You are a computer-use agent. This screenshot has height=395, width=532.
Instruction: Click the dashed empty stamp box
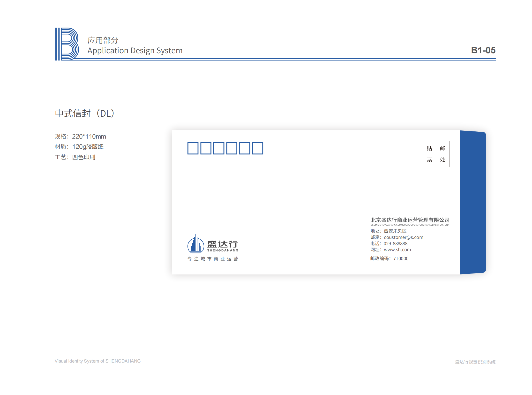410,154
